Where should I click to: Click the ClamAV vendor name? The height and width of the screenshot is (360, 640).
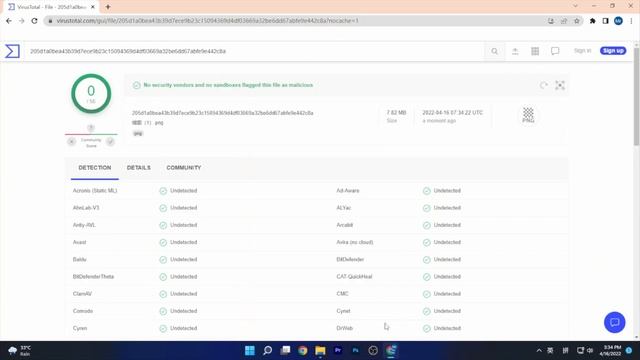click(82, 293)
